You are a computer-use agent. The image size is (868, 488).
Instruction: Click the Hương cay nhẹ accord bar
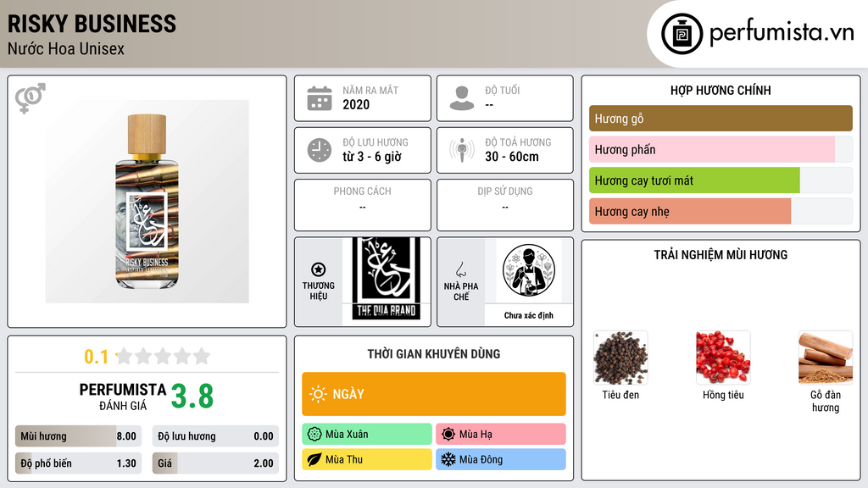(721, 211)
